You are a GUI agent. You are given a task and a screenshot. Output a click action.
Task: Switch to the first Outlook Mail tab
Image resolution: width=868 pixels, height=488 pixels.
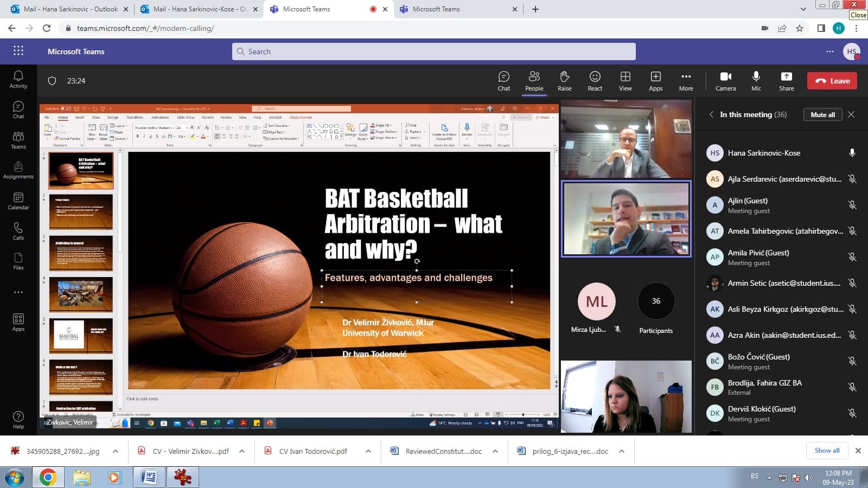[x=65, y=9]
